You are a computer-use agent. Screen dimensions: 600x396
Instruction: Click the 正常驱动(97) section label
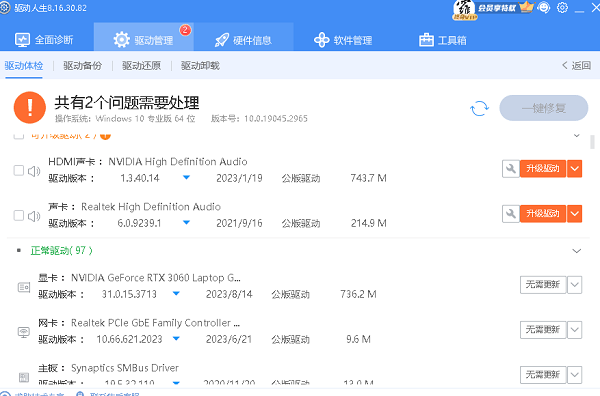61,251
